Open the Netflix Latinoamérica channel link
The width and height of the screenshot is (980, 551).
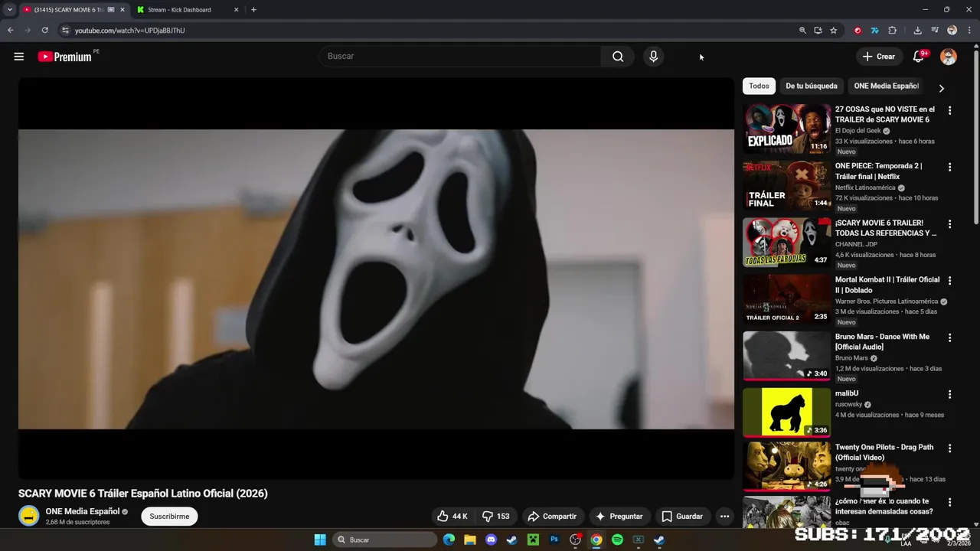(x=865, y=187)
